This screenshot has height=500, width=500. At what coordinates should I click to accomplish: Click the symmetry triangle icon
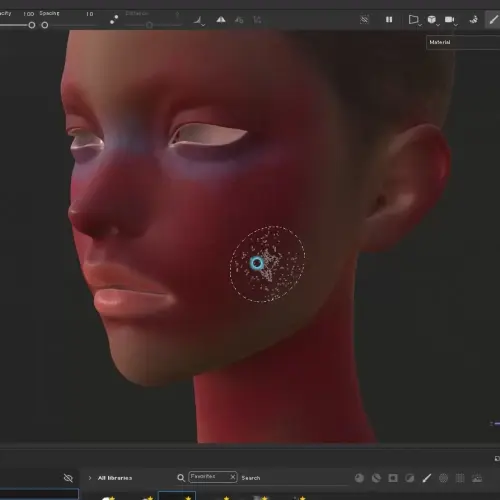221,20
